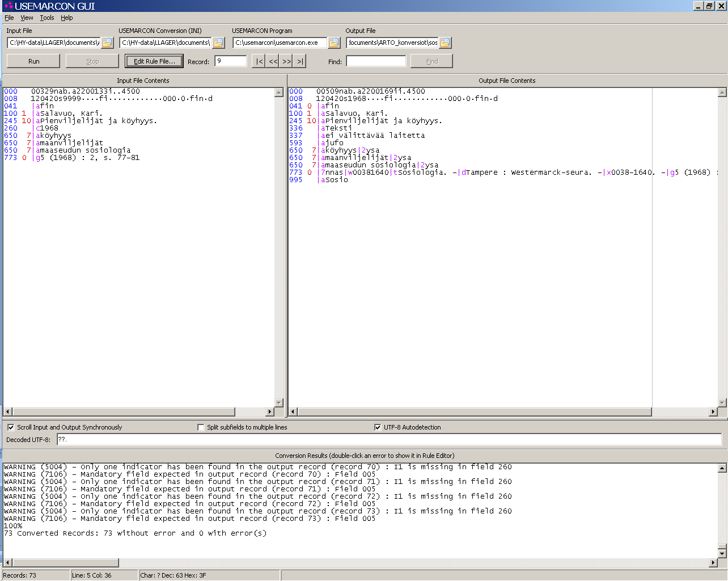728x581 pixels.
Task: Select output line 'aSosio' in field 995
Action: pos(334,180)
